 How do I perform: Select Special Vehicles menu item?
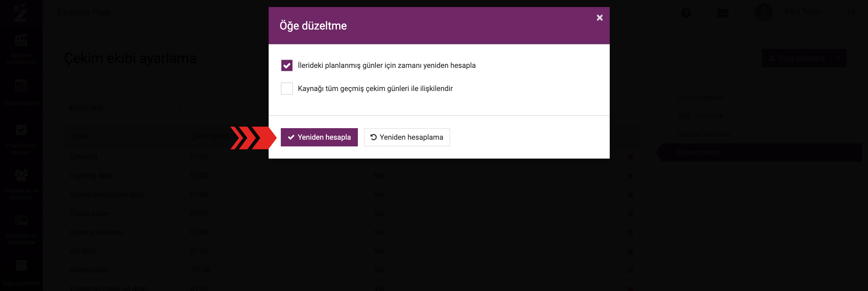pyautogui.click(x=704, y=134)
